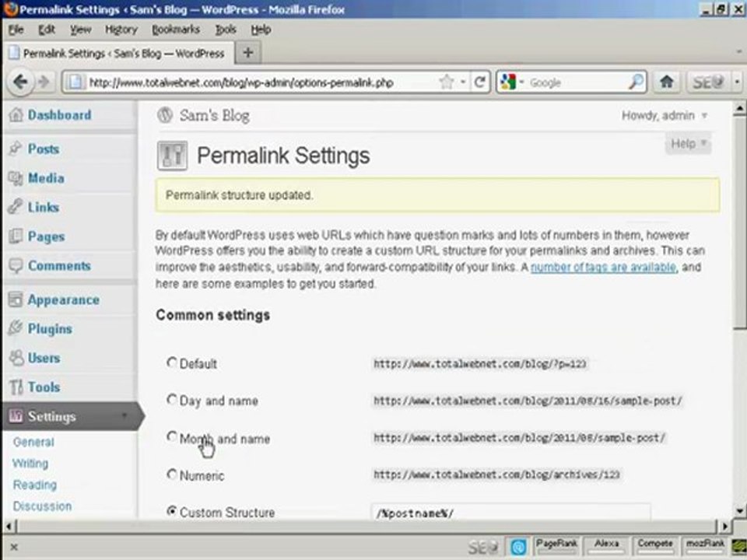This screenshot has width=747, height=560.
Task: Click the SEO toolbar button
Action: pos(707,82)
